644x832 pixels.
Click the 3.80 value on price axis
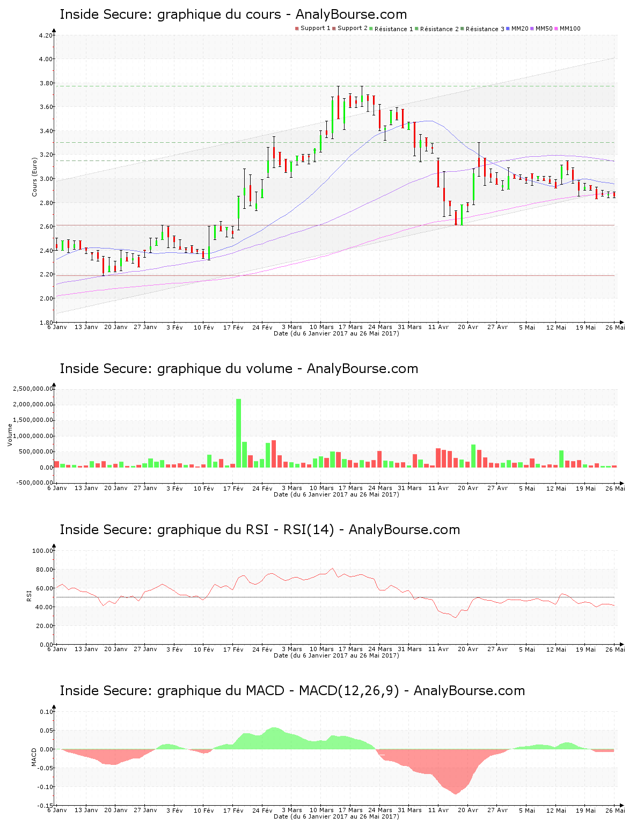click(x=46, y=83)
